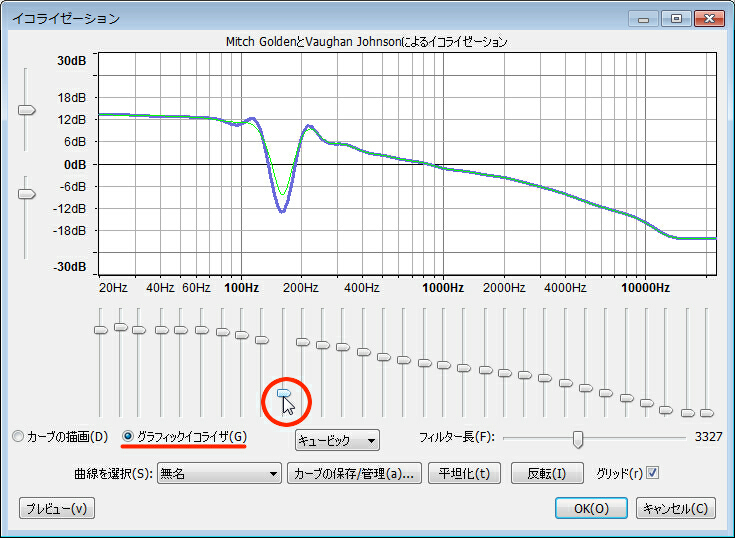The width and height of the screenshot is (735, 538).
Task: Click the EQ band slider thumb under 10000Hz
Action: point(646,403)
